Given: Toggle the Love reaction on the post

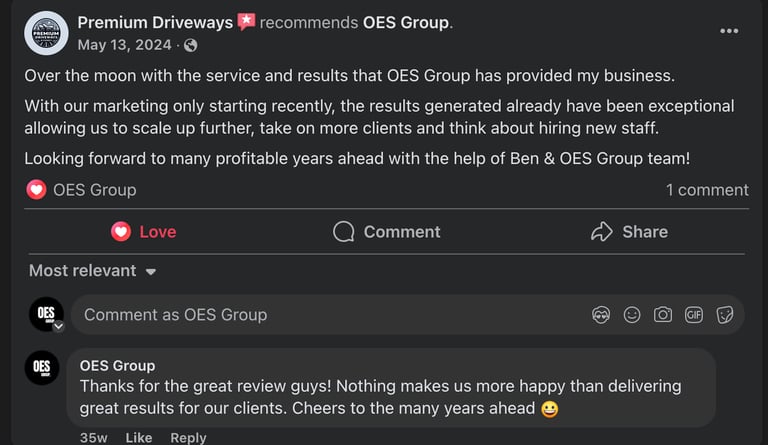Looking at the screenshot, I should pyautogui.click(x=143, y=232).
